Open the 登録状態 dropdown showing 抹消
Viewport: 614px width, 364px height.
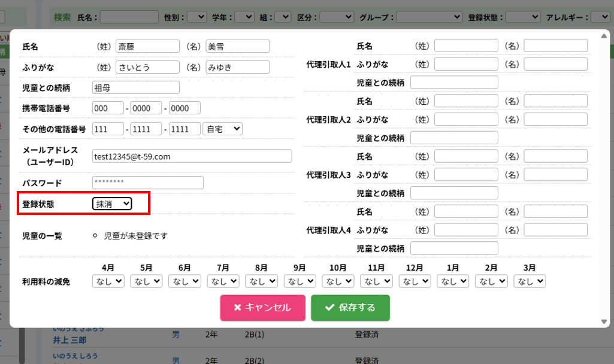pyautogui.click(x=112, y=204)
